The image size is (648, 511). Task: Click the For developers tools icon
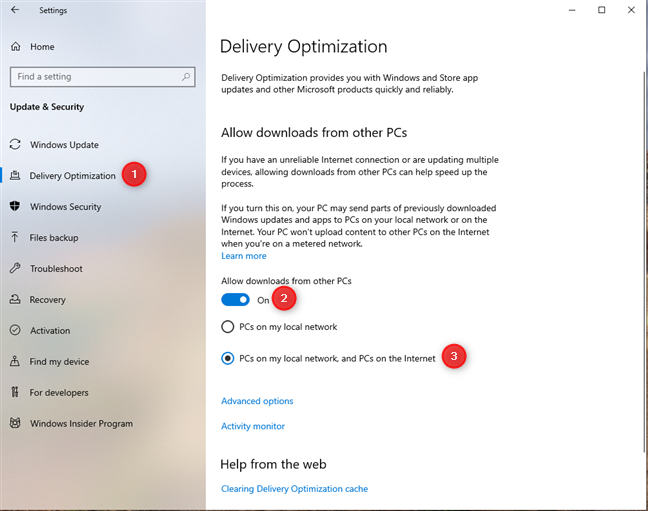coord(15,392)
